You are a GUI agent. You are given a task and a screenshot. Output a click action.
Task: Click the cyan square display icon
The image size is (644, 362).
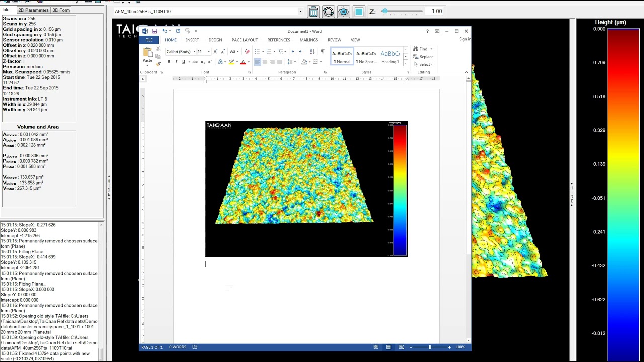click(x=359, y=11)
